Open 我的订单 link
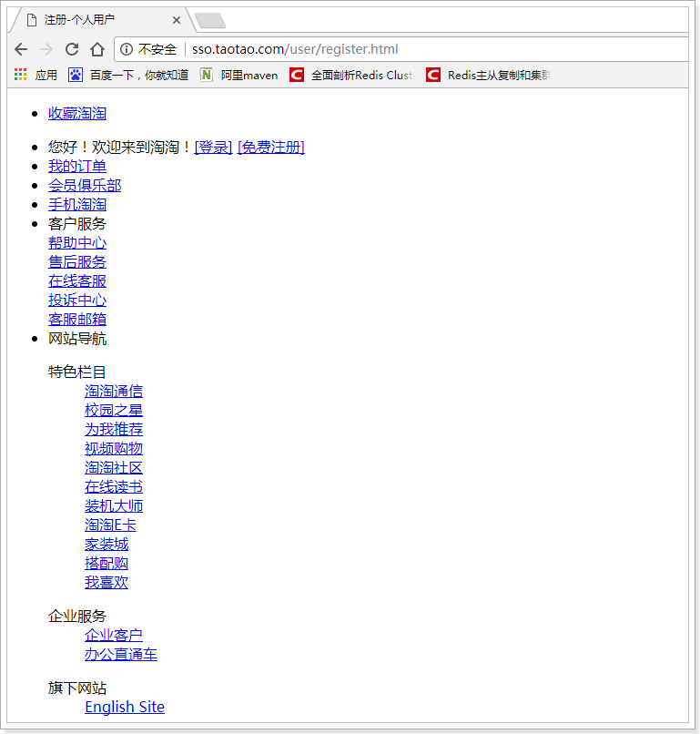The height and width of the screenshot is (734, 700). point(77,166)
